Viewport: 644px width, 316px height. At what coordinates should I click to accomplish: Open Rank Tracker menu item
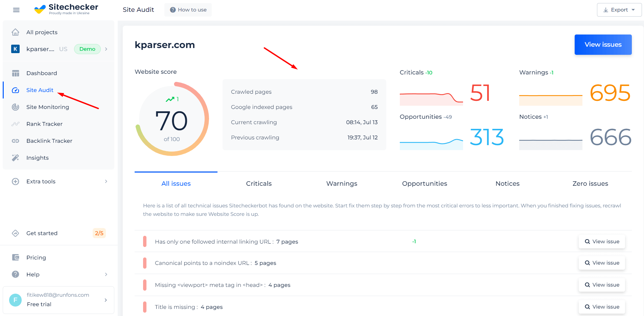44,124
